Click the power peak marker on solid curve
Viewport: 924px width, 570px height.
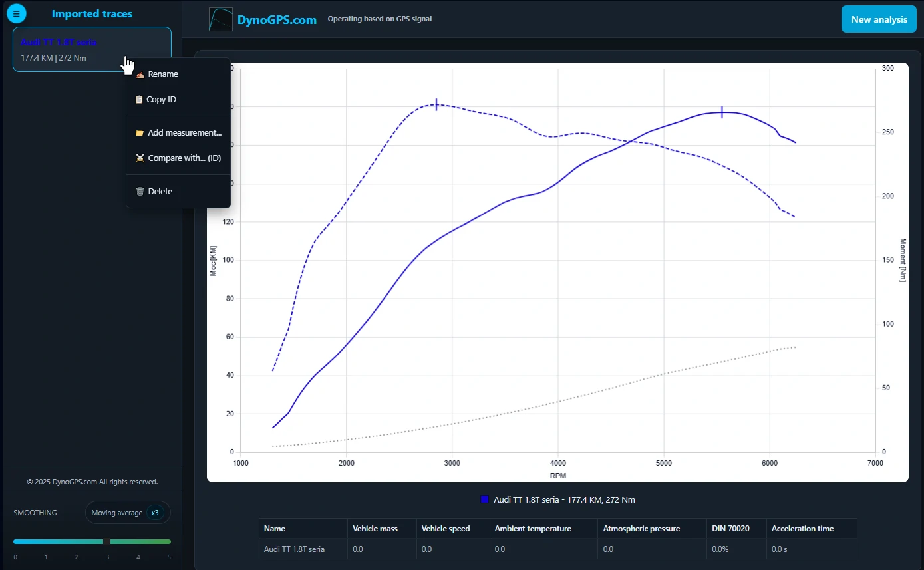pos(722,112)
